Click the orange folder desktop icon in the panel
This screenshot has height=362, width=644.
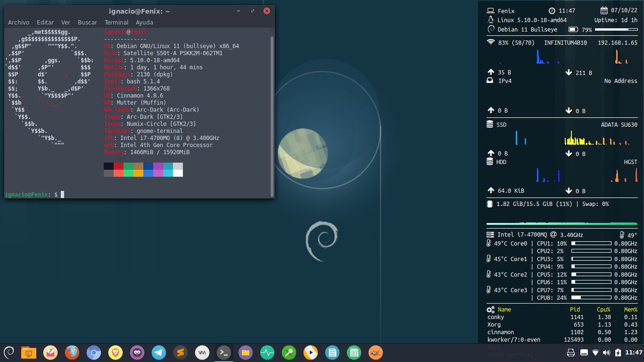click(x=29, y=352)
